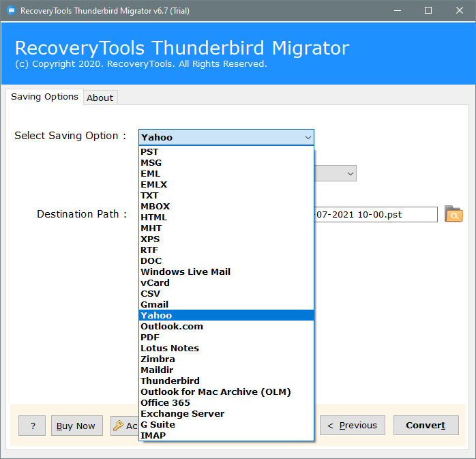476x459 pixels.
Task: Pick Gmail from the list
Action: click(226, 304)
